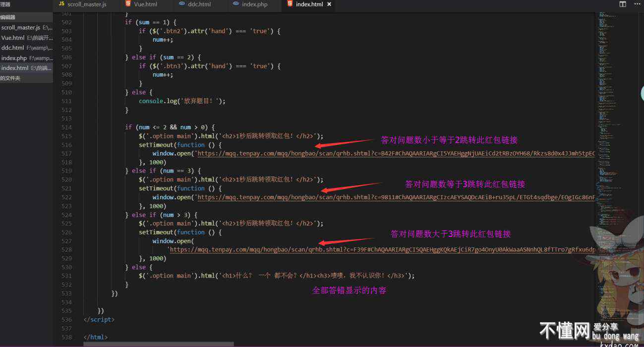Open the ddc.html editor tab
The width and height of the screenshot is (644, 347).
(x=195, y=4)
